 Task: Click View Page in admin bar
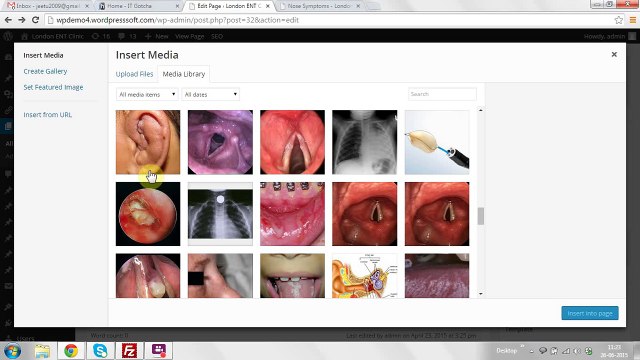pyautogui.click(x=189, y=36)
